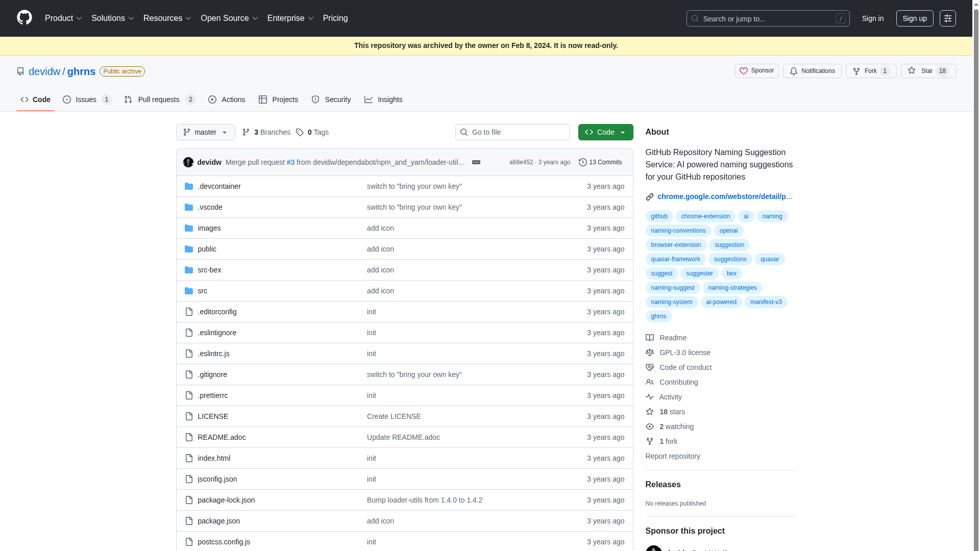Expand the Solutions menu

[112, 18]
